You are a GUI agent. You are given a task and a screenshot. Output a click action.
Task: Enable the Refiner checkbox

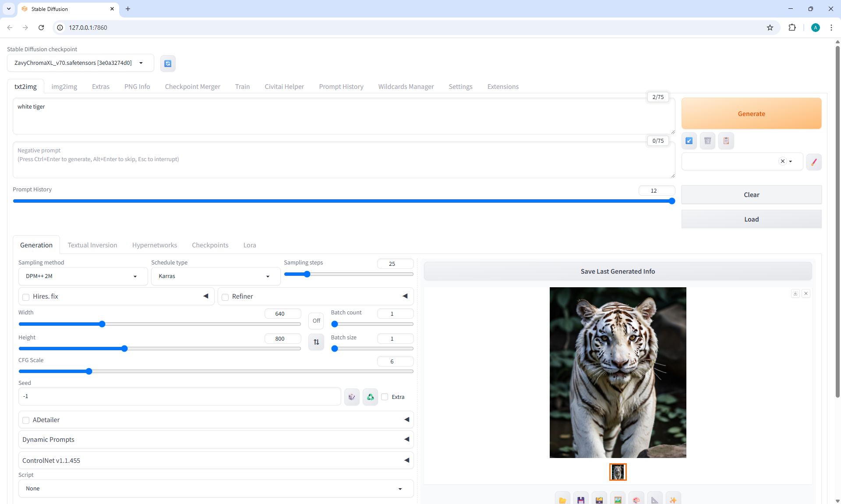(225, 297)
